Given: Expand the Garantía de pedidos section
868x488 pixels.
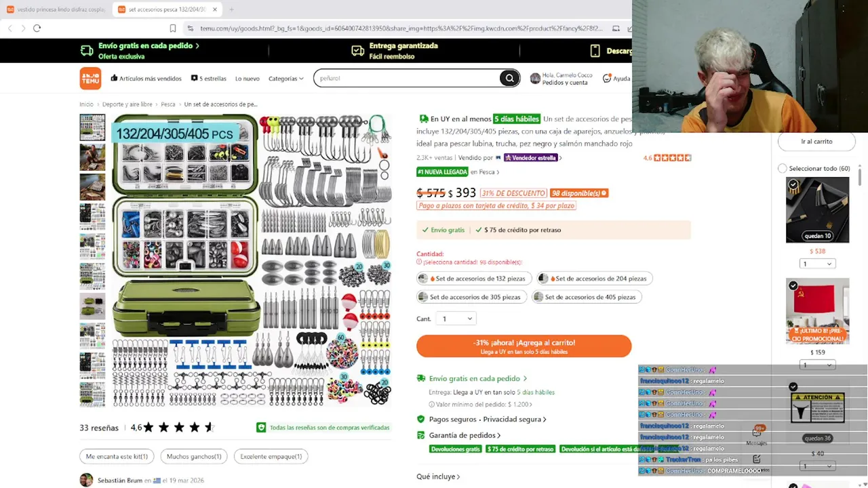Looking at the screenshot, I should coord(458,435).
